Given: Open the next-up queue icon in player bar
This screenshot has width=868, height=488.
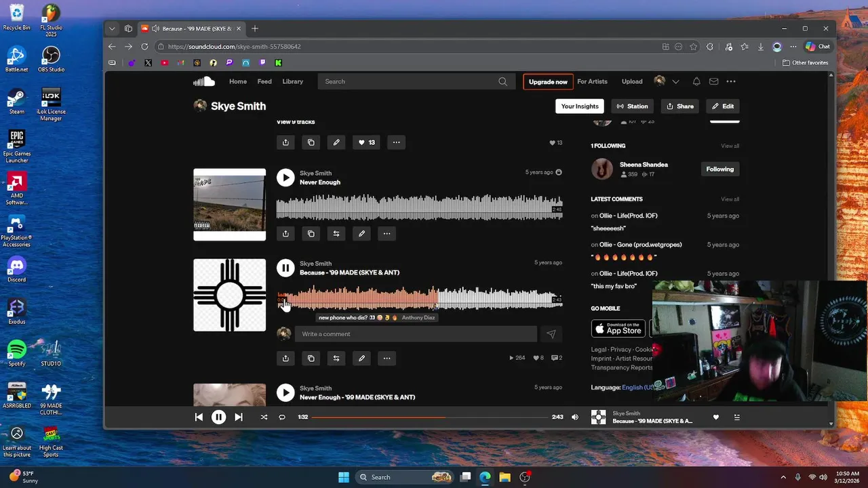Looking at the screenshot, I should pyautogui.click(x=737, y=417).
